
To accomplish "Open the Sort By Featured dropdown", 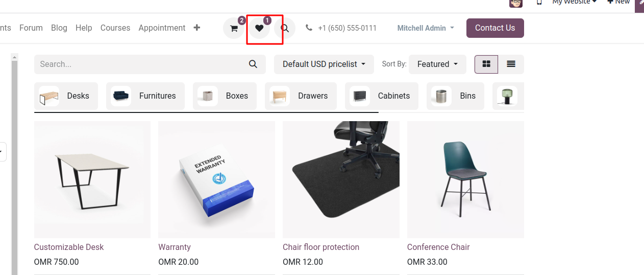I will pos(437,64).
